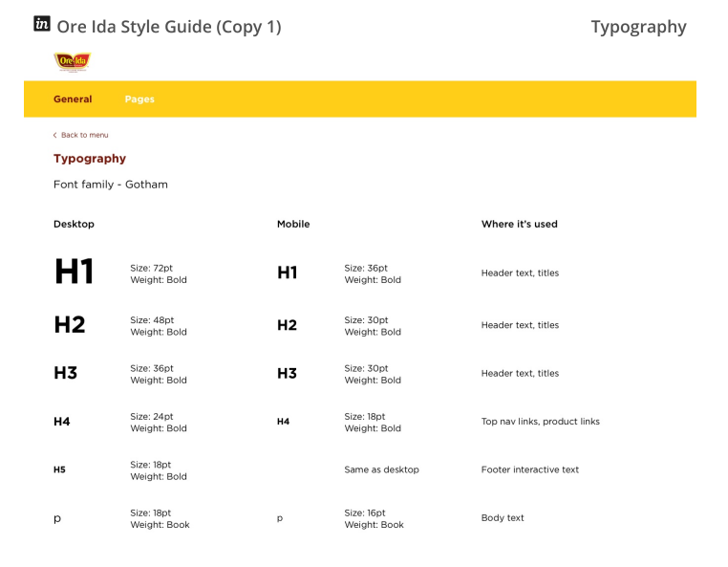Click desktop p Weight: Book text
Image resolution: width=728 pixels, height=567 pixels.
(160, 525)
